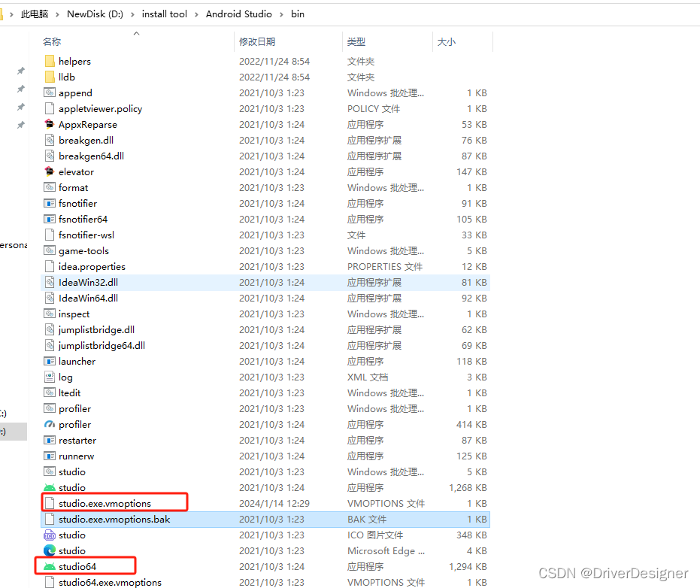Screen dimensions: 700x588
Task: Click the AppxReparse application icon
Action: (50, 124)
